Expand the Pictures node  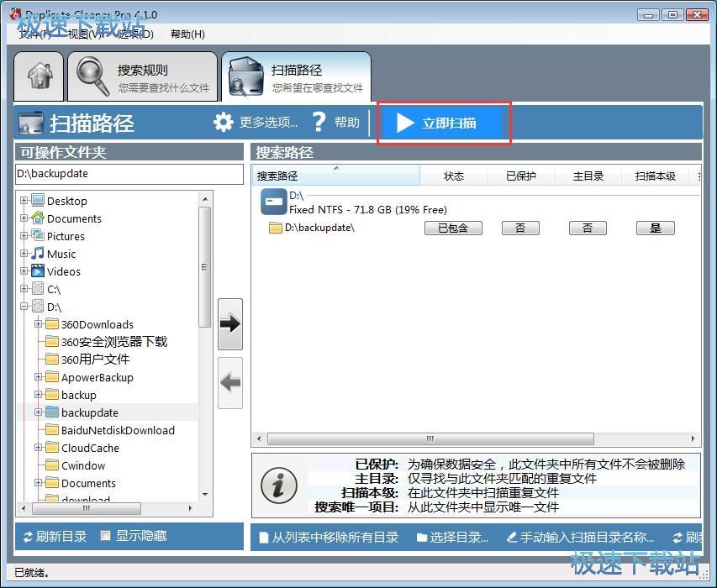pos(24,235)
